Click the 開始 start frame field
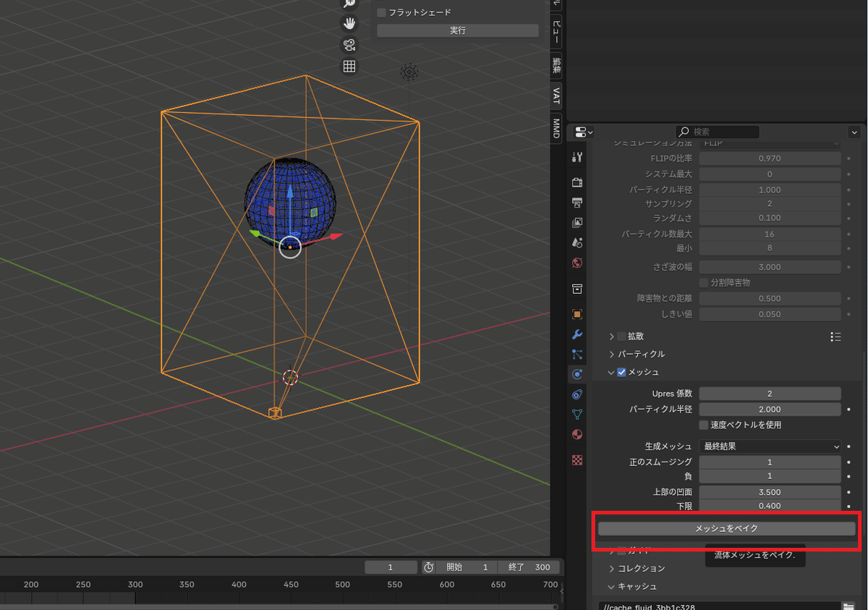The image size is (868, 610). [467, 567]
